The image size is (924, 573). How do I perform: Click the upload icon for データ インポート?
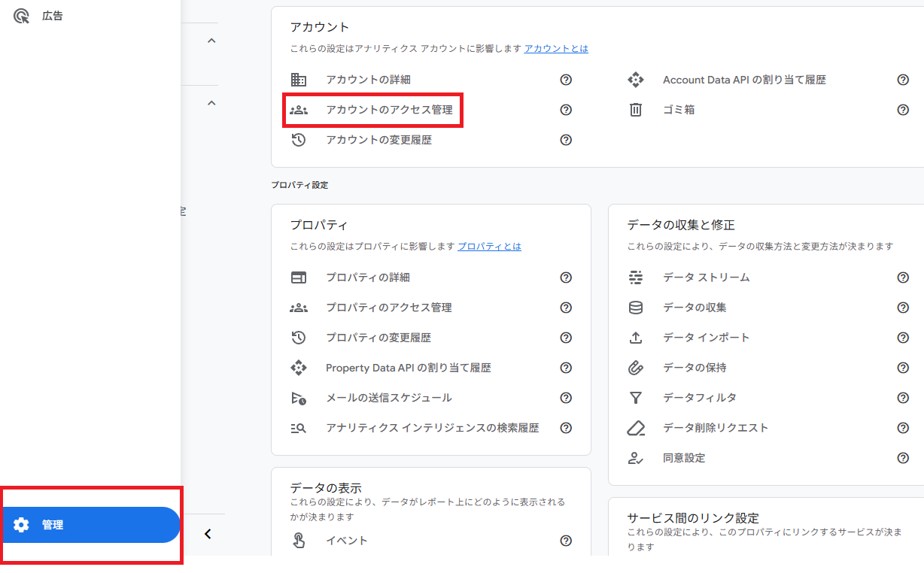coord(636,338)
